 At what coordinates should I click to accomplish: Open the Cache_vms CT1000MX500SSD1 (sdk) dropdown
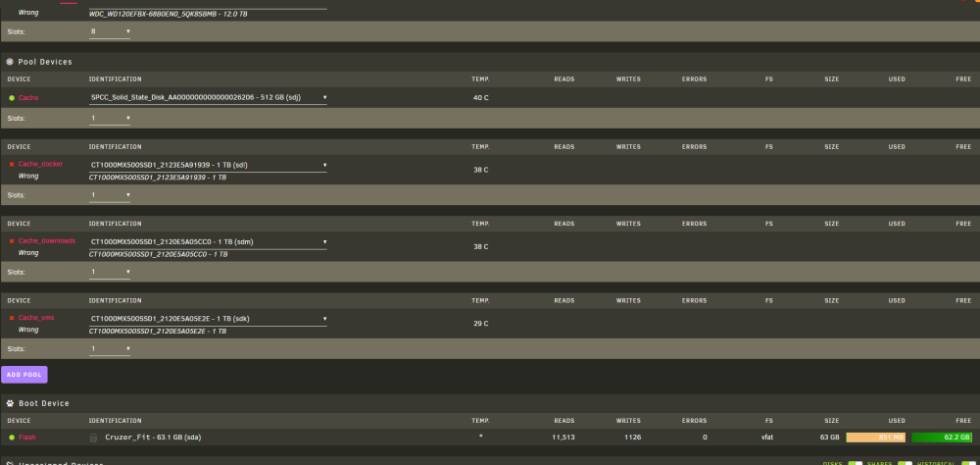point(208,319)
